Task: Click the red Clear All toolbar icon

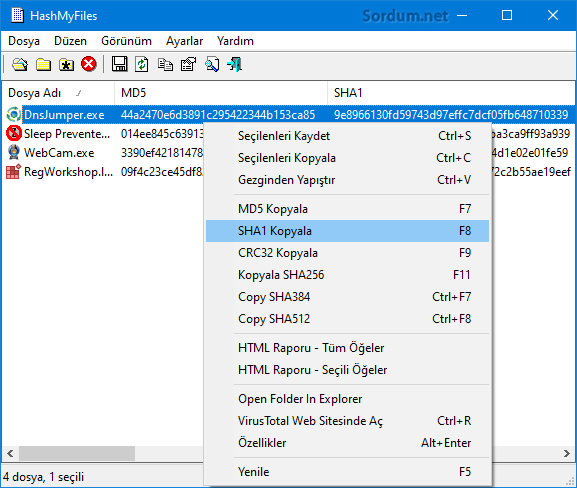Action: pos(89,64)
